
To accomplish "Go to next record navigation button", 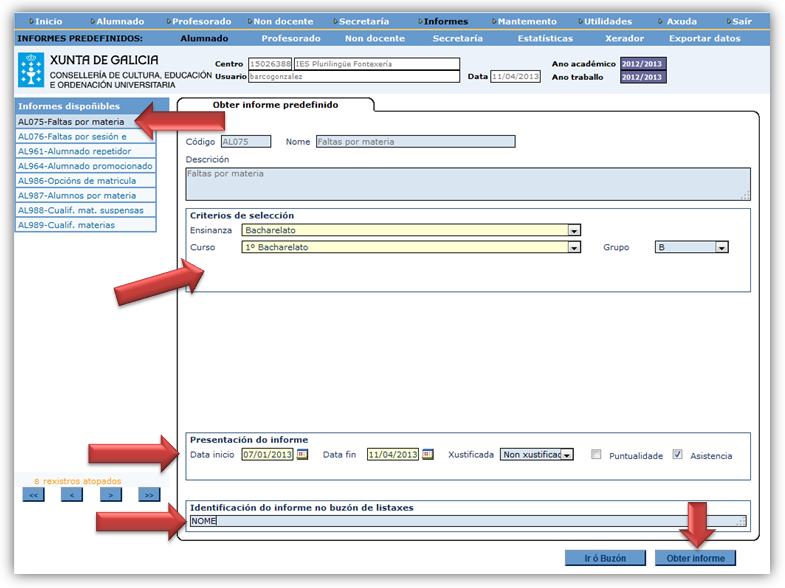I will point(111,494).
